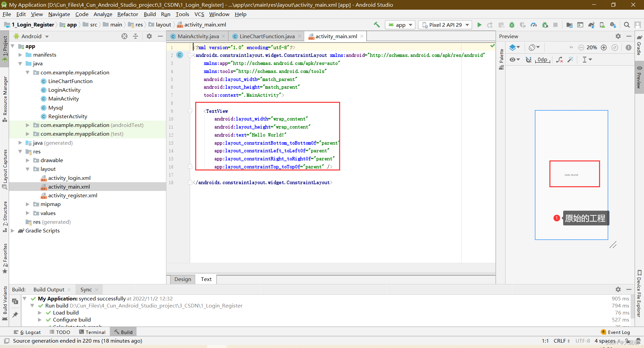Open the Build menu
Viewport: 644px width, 348px height.
click(150, 14)
